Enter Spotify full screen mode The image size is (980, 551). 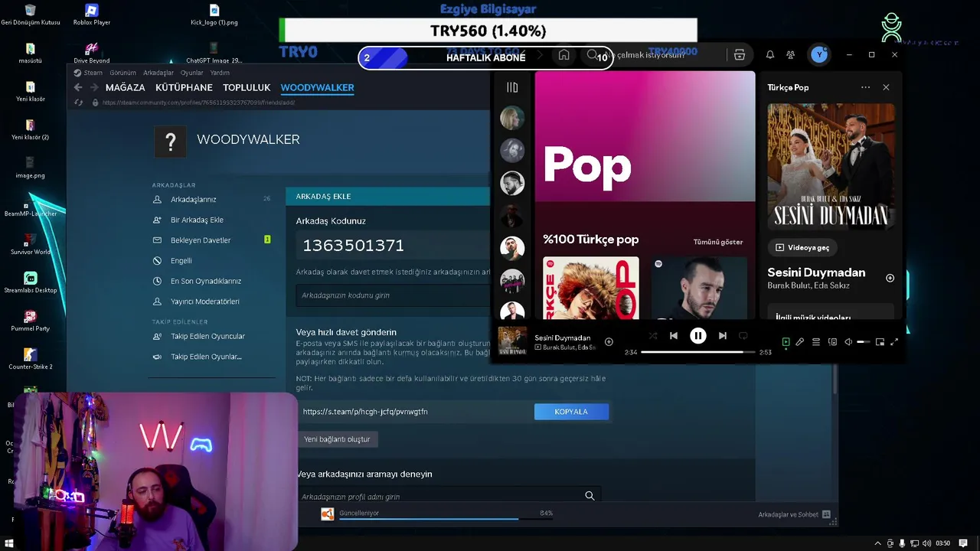coord(893,342)
